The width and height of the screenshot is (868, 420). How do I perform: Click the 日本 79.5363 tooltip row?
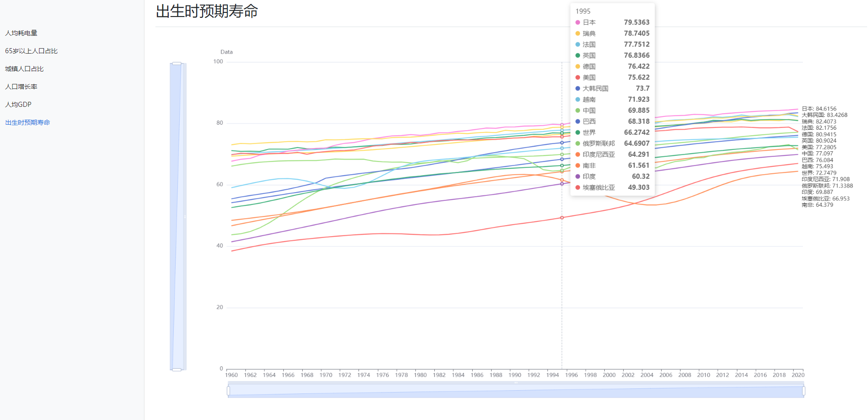[613, 22]
